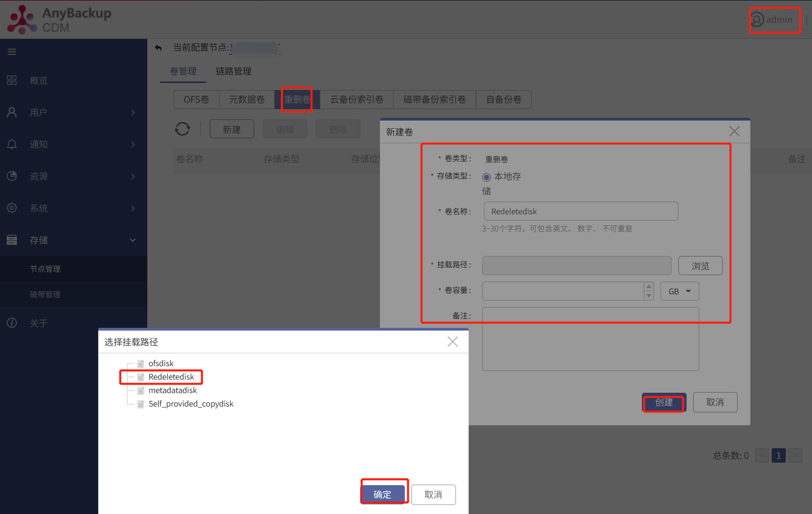Click the refresh icon above the volume list

[182, 128]
